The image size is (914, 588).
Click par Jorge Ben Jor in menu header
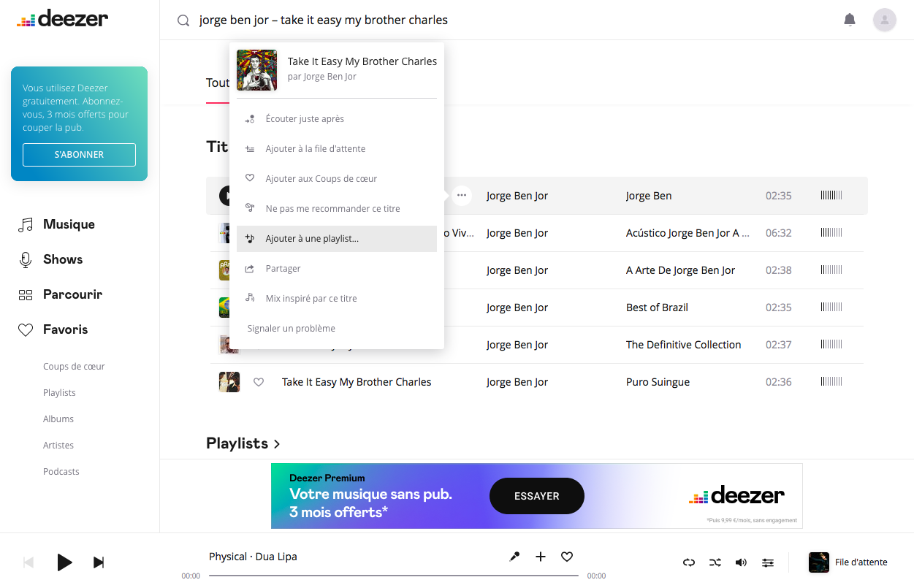(x=322, y=77)
